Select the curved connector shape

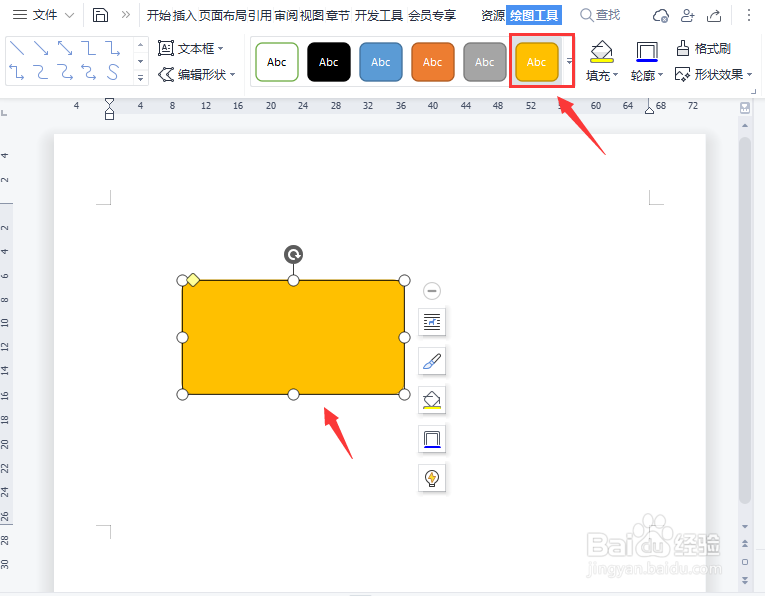(41, 72)
